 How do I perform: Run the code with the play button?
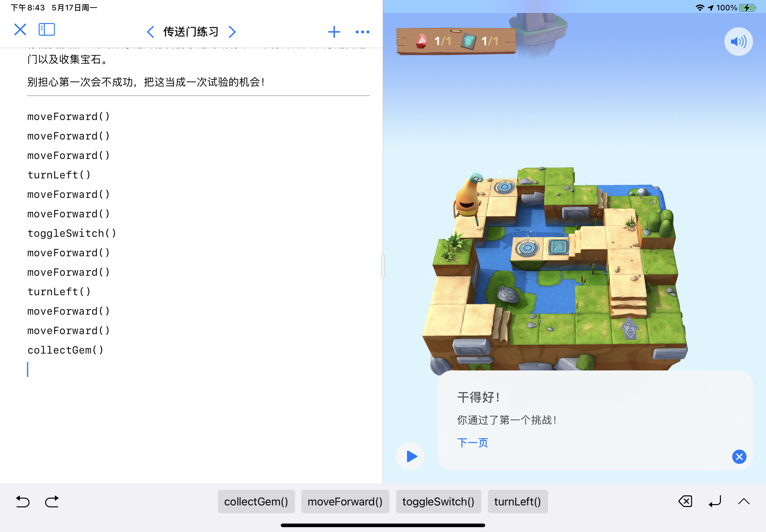pyautogui.click(x=410, y=457)
